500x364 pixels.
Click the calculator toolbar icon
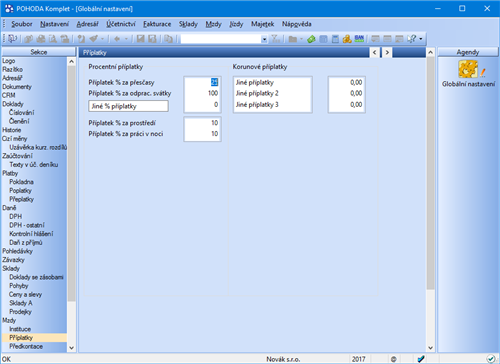coord(335,39)
